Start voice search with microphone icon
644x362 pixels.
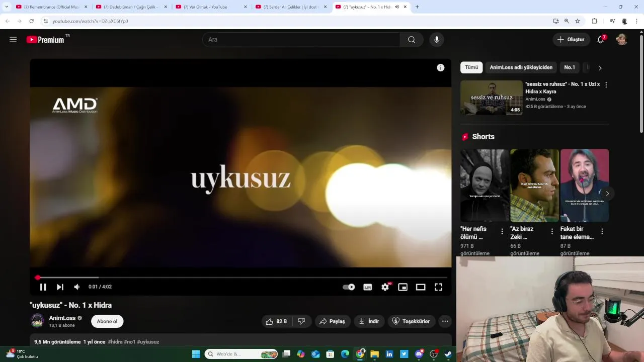coord(436,40)
